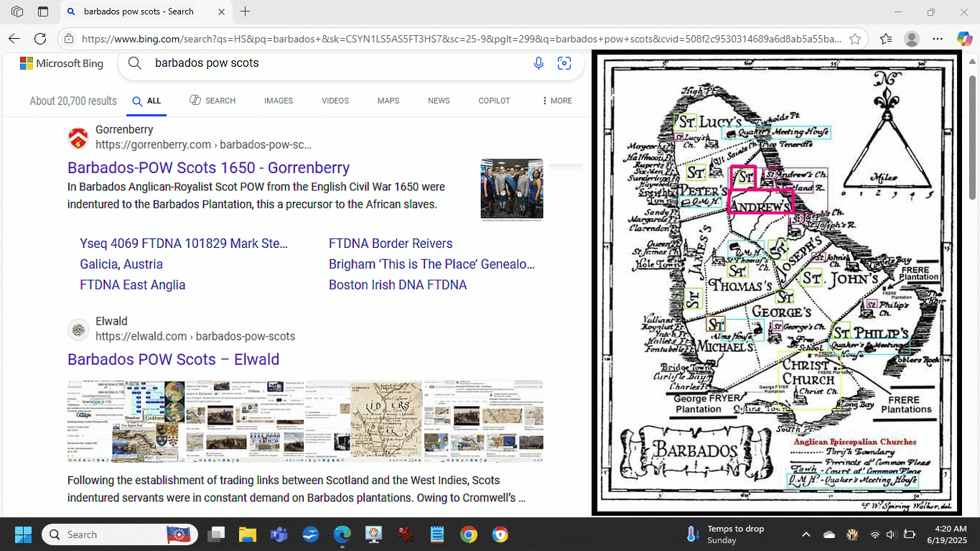Add page to favorites star icon
Screen dimensions: 980x551
(855, 39)
